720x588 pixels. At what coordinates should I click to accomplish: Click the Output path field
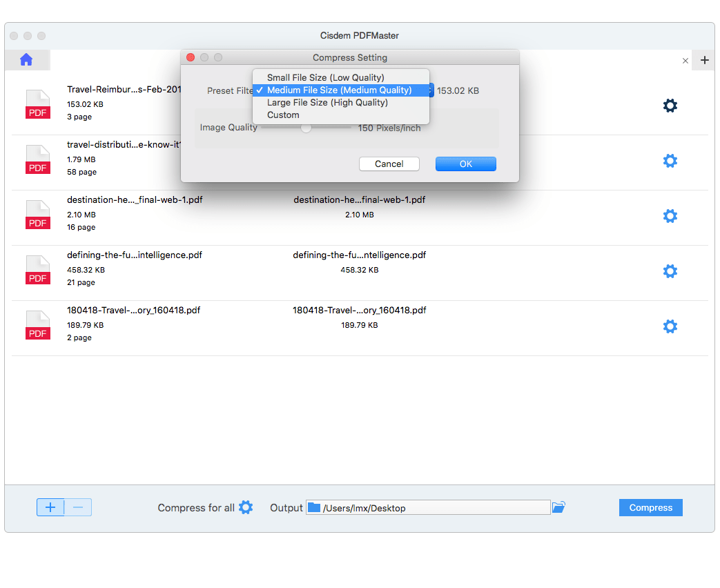(428, 507)
